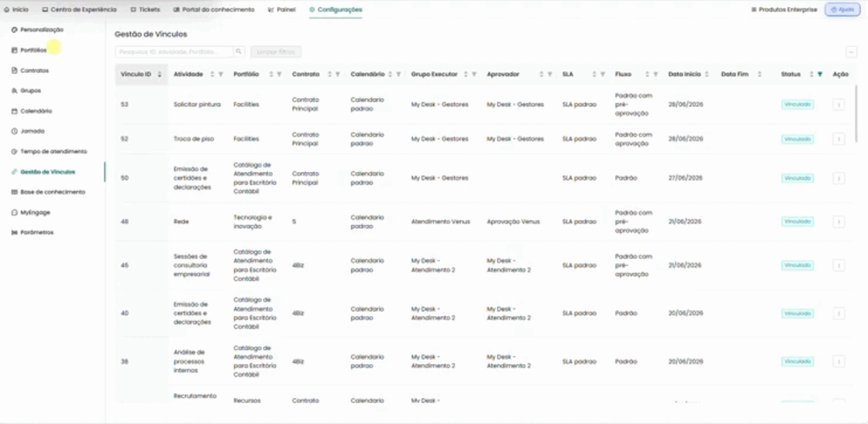The width and height of the screenshot is (868, 424).
Task: Open the active Status column filter
Action: (x=820, y=74)
